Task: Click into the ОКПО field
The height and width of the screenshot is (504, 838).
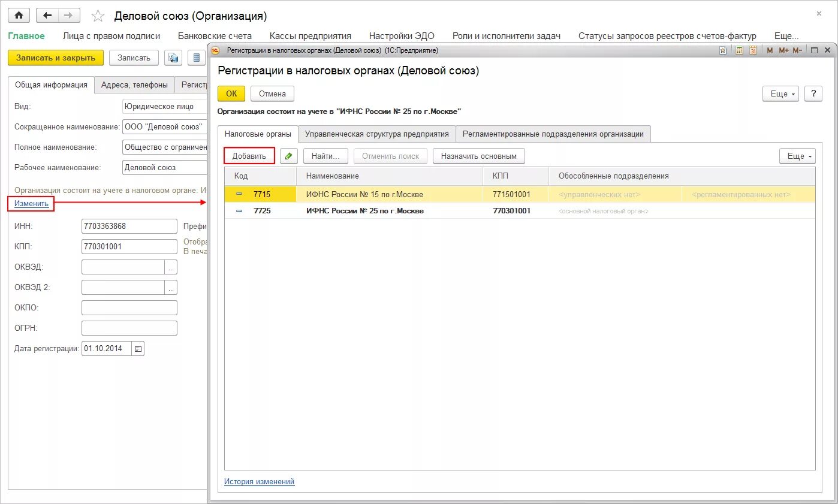Action: (129, 308)
